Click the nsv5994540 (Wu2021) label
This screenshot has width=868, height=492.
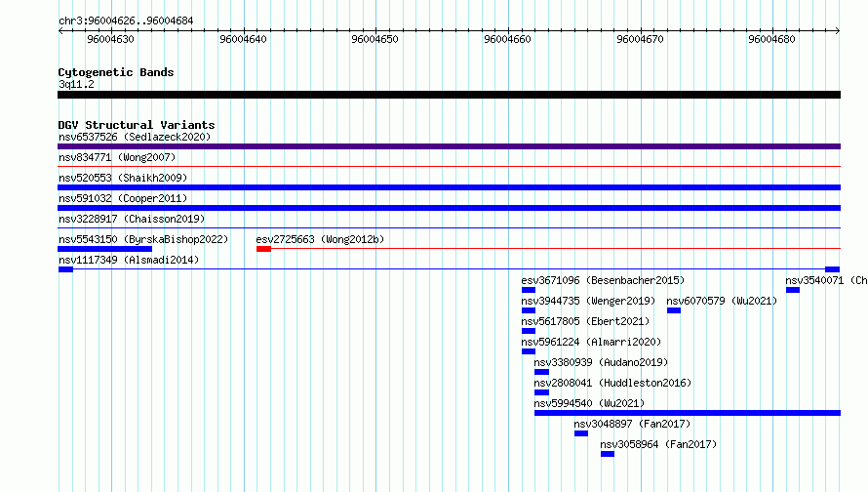click(x=589, y=403)
